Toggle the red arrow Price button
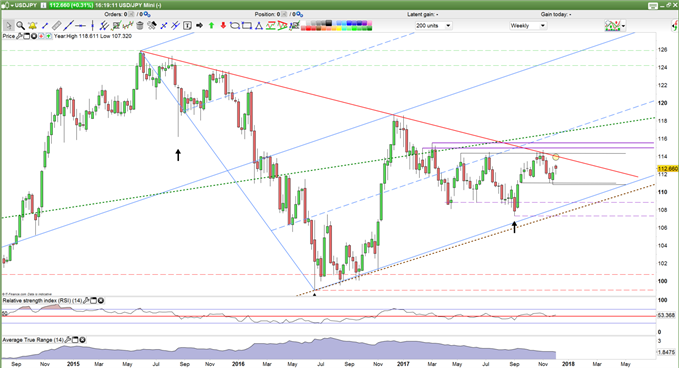Viewport: 679px width, 368px height. click(41, 36)
